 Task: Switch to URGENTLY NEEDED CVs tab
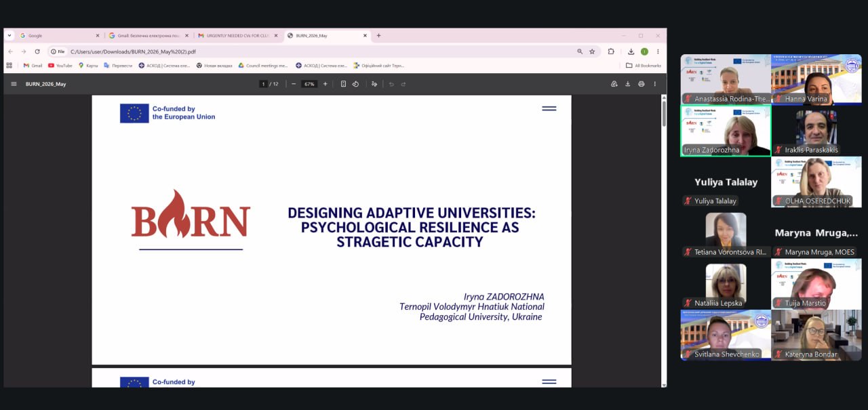(x=238, y=35)
